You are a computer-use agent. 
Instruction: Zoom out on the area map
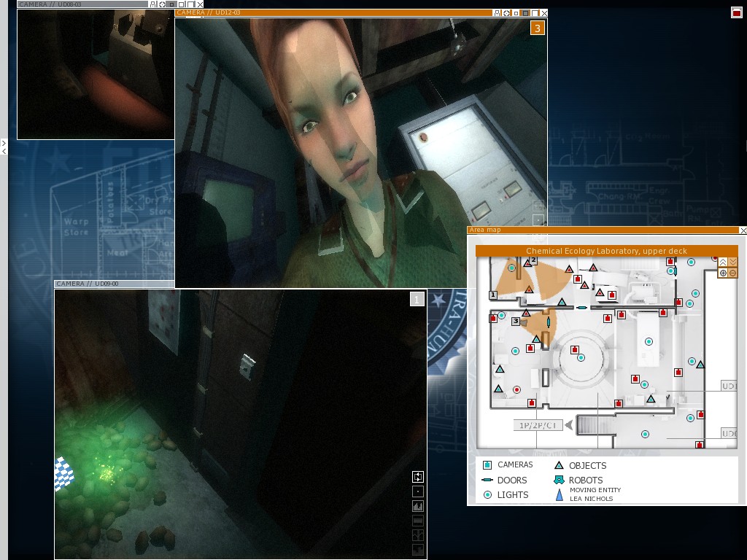coord(732,273)
